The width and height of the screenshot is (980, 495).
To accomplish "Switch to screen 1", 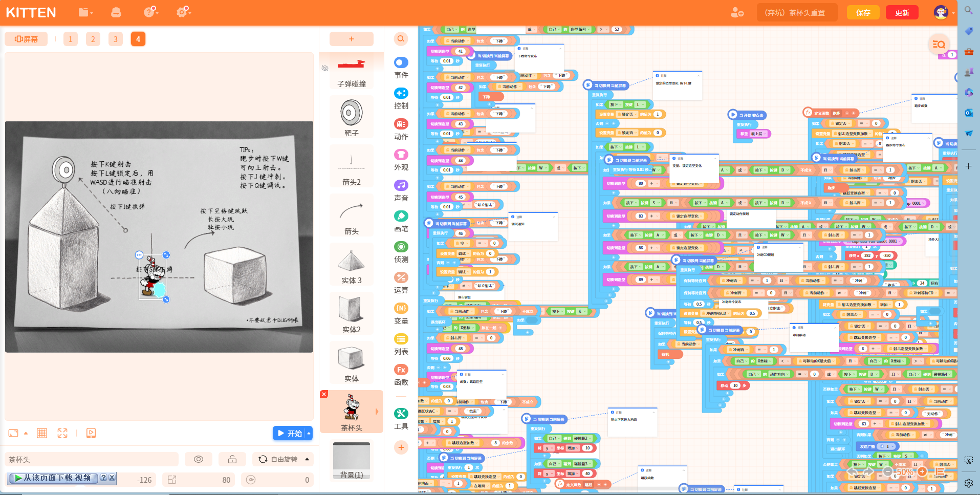I will coord(71,39).
